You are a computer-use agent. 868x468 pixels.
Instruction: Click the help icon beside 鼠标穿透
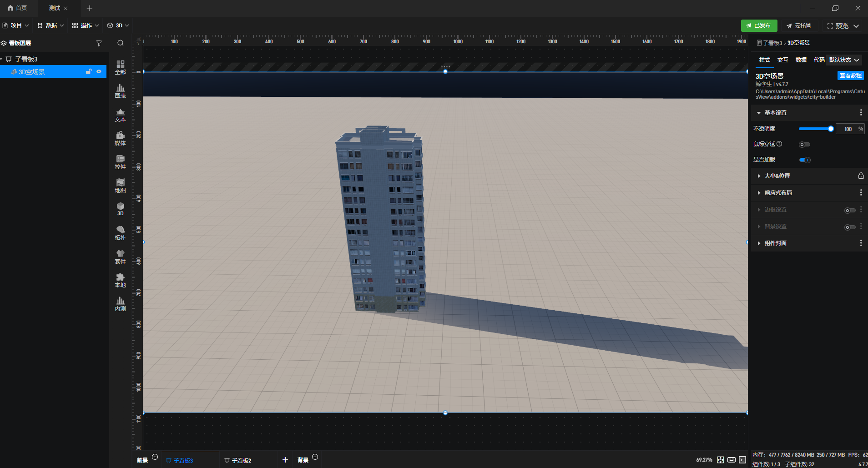[x=779, y=144]
